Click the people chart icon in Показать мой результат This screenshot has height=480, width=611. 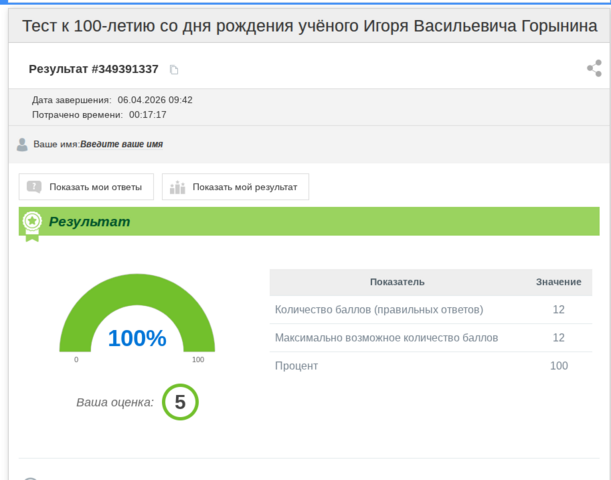[x=178, y=187]
